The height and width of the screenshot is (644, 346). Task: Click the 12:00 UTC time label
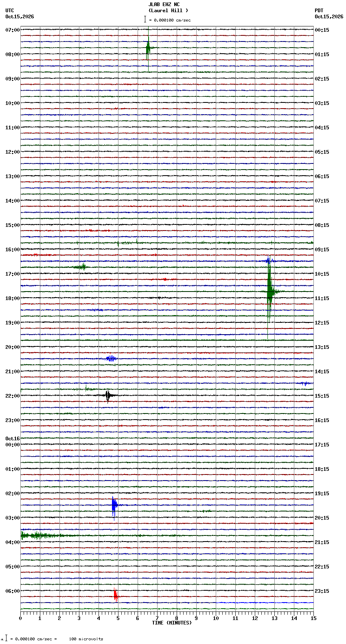point(13,152)
